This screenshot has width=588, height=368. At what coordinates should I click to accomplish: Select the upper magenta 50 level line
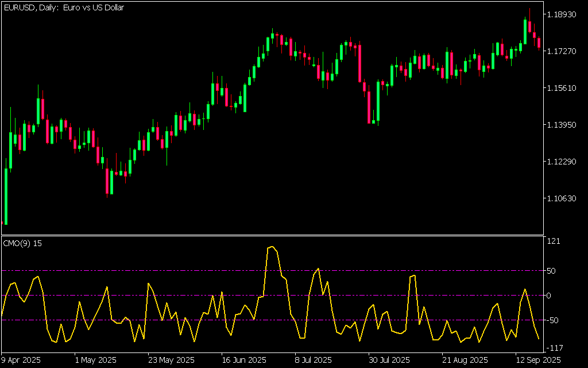tap(172, 270)
